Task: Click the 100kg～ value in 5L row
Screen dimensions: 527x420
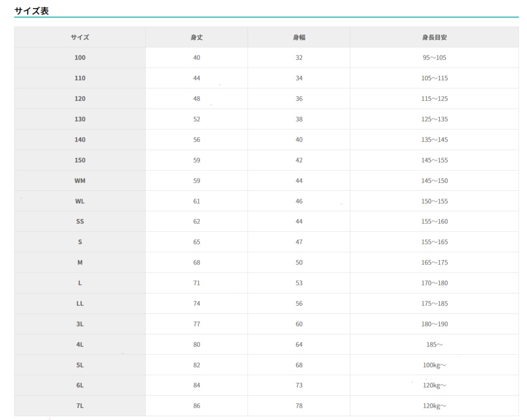Action: click(x=434, y=365)
